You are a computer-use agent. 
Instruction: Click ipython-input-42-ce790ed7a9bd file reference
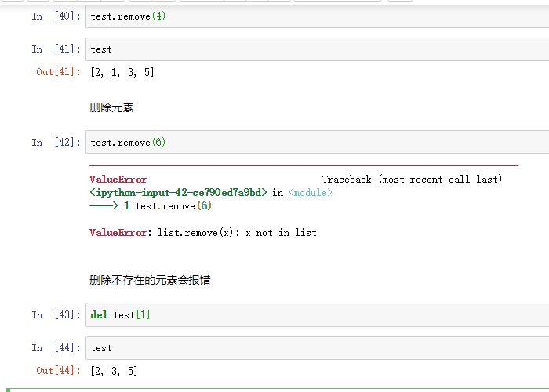point(178,193)
